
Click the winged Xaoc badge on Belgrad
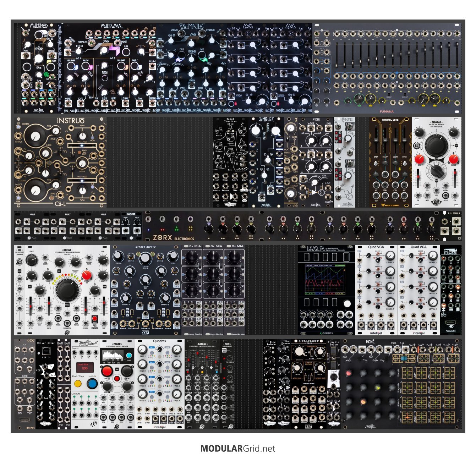pyautogui.click(x=436, y=202)
